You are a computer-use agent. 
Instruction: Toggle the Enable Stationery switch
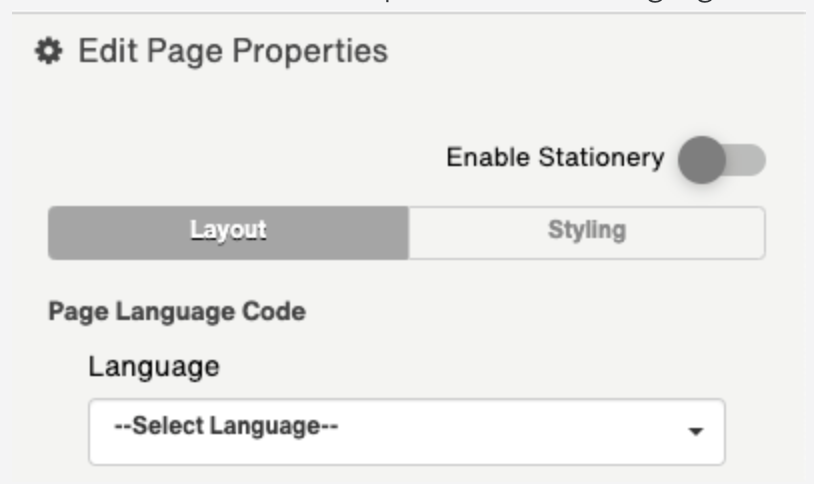[x=721, y=159]
